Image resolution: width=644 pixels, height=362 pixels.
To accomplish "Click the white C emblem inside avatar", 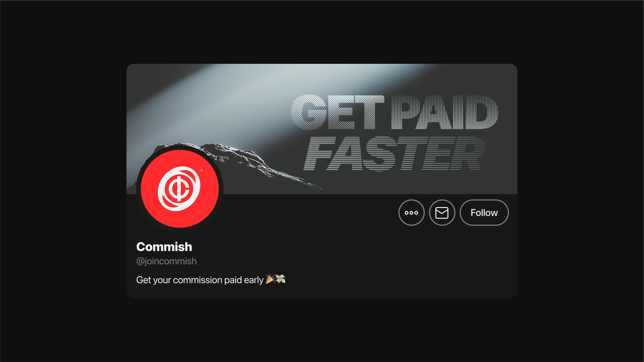I will tap(179, 189).
